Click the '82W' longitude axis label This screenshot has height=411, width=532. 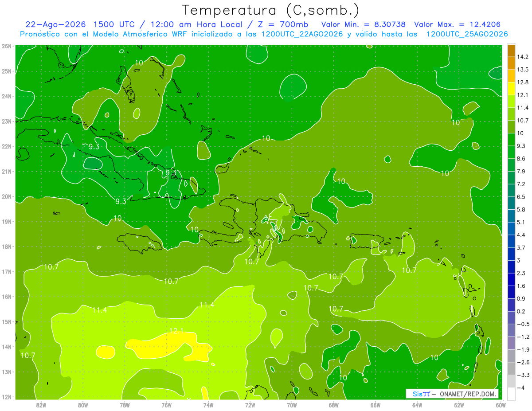click(41, 405)
